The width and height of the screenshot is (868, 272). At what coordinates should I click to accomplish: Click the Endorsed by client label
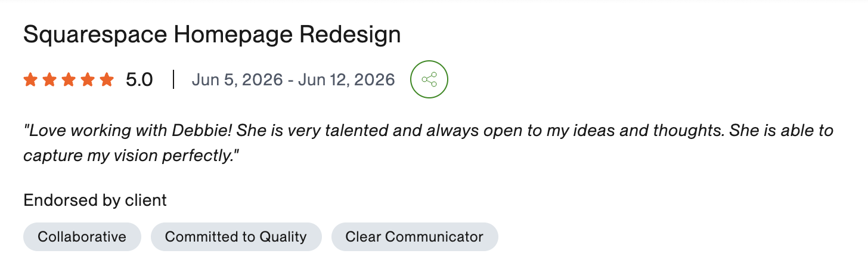click(x=95, y=200)
